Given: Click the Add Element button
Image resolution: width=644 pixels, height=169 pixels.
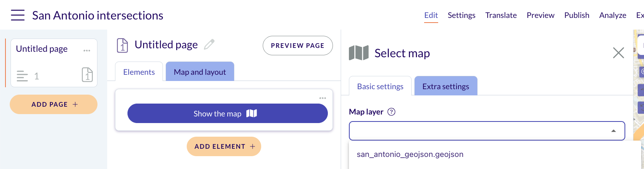Looking at the screenshot, I should [224, 146].
